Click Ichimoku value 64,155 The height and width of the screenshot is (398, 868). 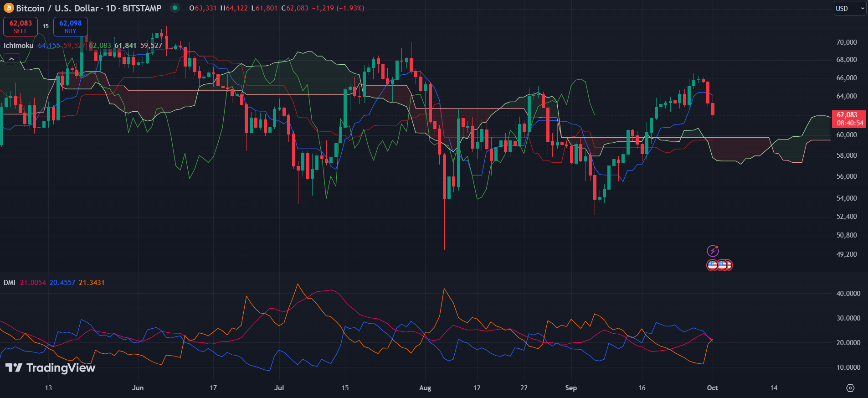pos(49,46)
